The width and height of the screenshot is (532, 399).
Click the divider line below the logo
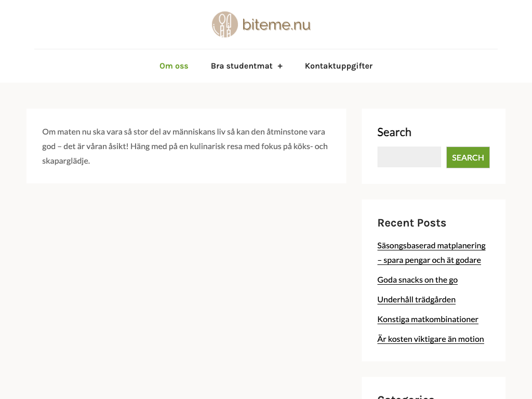[265, 49]
